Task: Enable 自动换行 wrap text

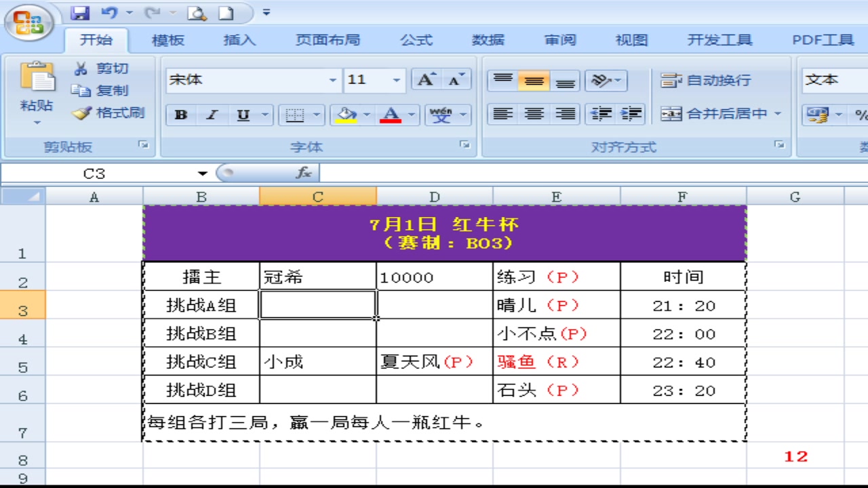Action: point(706,80)
